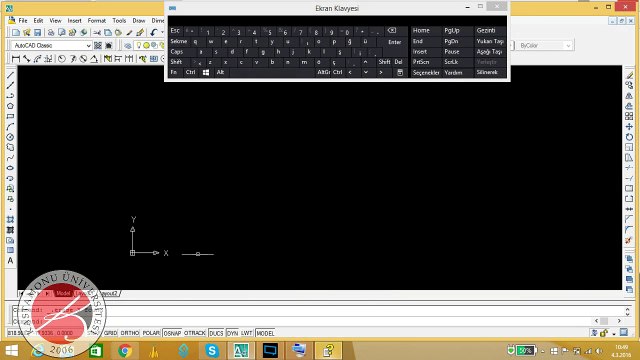
Task: Toggle GRID mode in status bar
Action: 110,333
